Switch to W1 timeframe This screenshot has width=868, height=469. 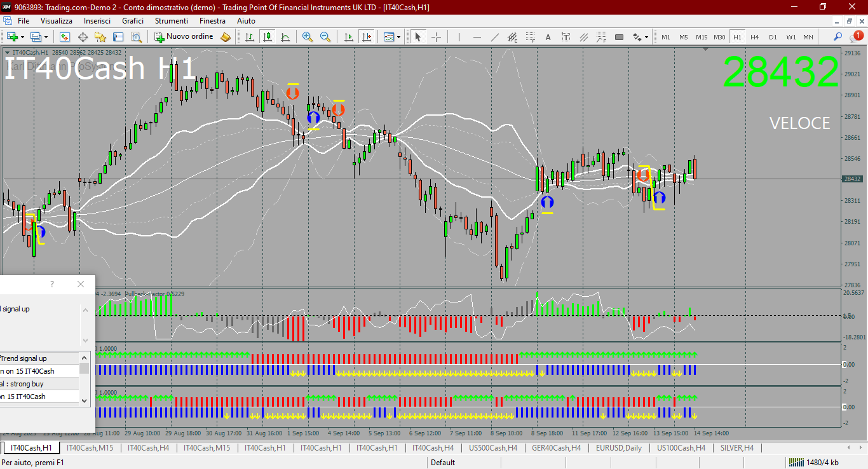point(790,37)
